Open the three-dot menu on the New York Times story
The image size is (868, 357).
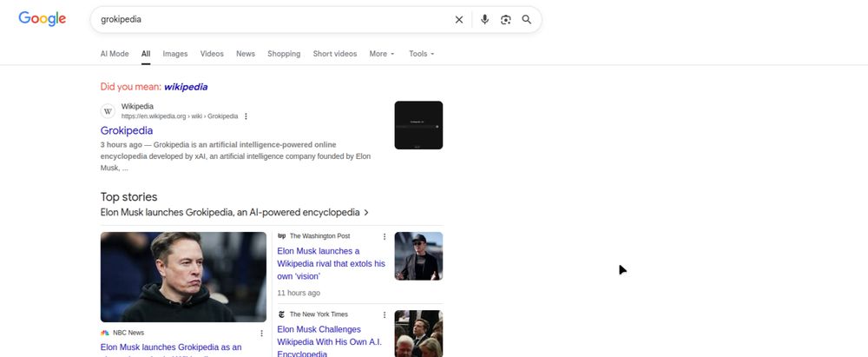[385, 314]
